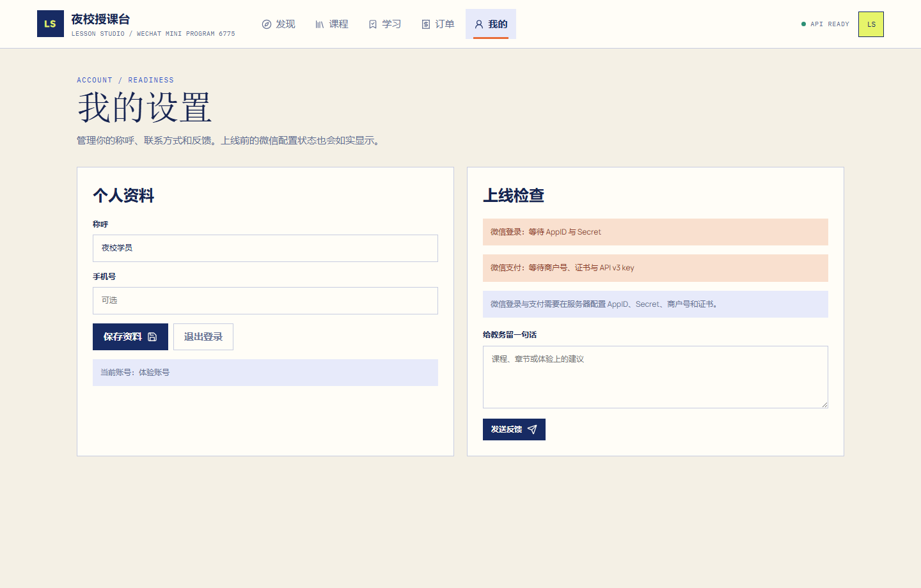Click the 给教务留一句话 feedback textarea
Screen dimensions: 921x588
(656, 377)
